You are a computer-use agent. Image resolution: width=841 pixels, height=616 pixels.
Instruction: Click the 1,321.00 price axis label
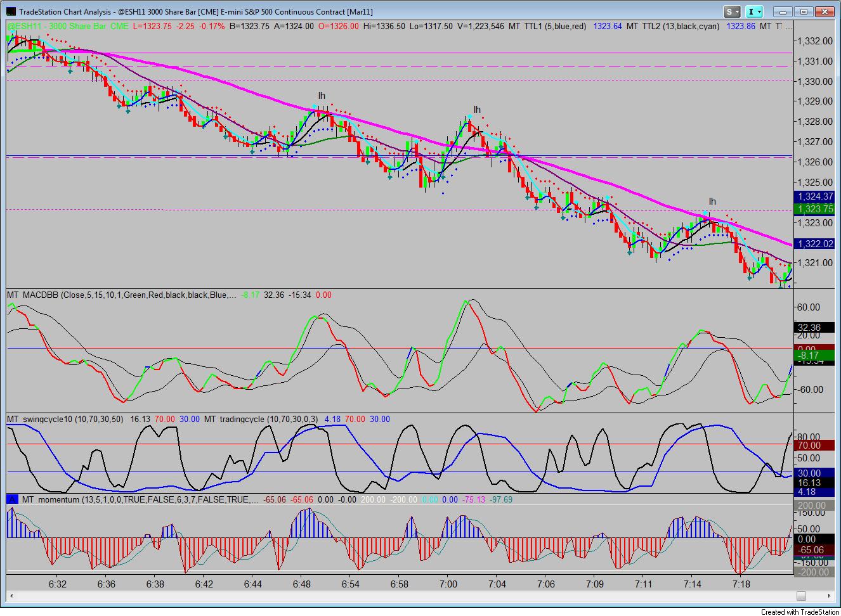[x=816, y=263]
